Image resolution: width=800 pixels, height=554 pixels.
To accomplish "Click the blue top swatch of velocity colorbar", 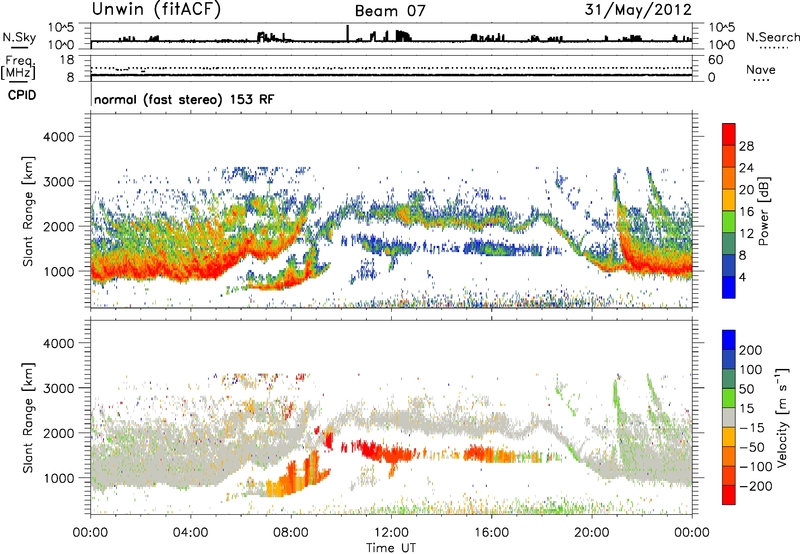I will pyautogui.click(x=729, y=340).
